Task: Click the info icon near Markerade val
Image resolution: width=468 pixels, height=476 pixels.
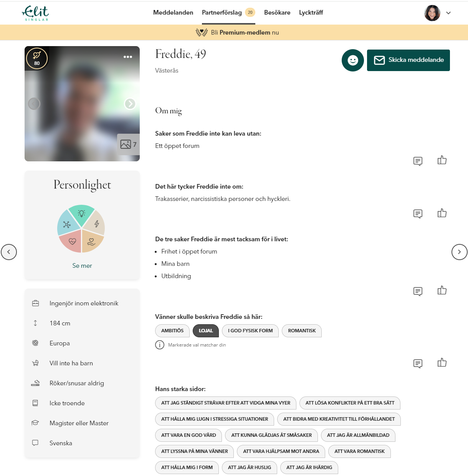Action: pyautogui.click(x=160, y=345)
